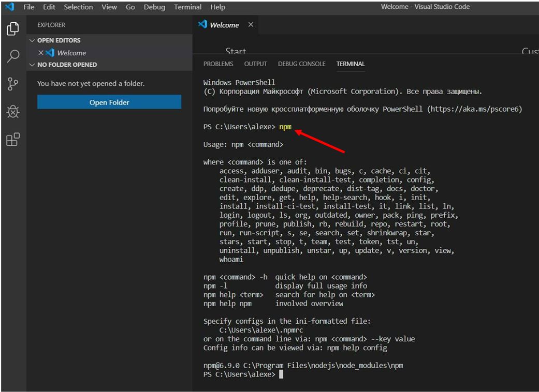Switch to the Output panel tab

[x=255, y=64]
